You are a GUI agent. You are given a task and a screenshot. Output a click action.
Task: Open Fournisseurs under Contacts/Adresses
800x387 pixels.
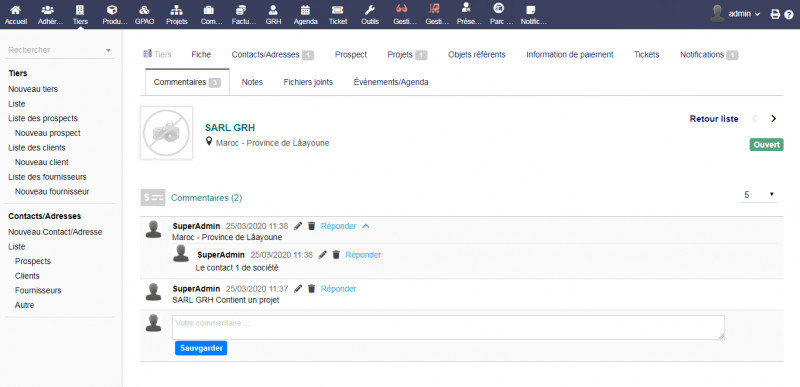[38, 291]
